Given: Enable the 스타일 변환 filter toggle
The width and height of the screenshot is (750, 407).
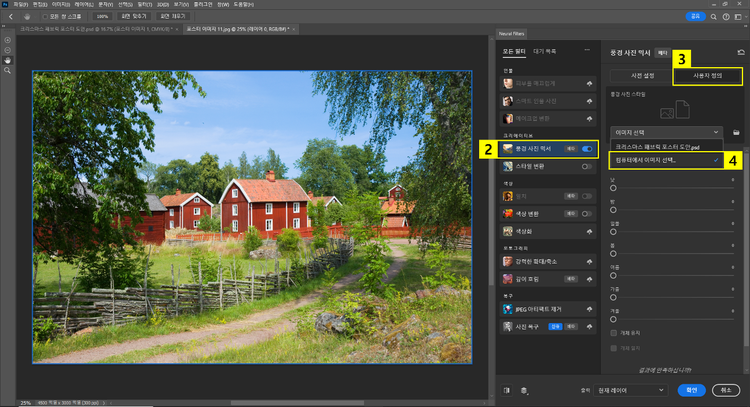Looking at the screenshot, I should click(587, 166).
